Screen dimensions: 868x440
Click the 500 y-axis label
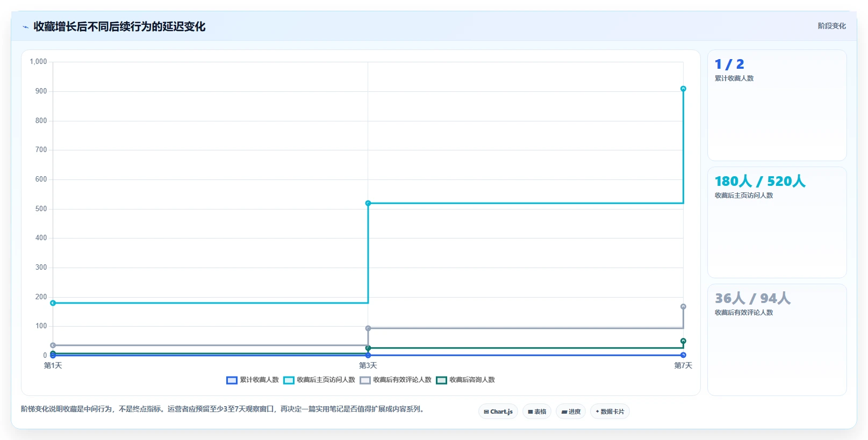(41, 208)
